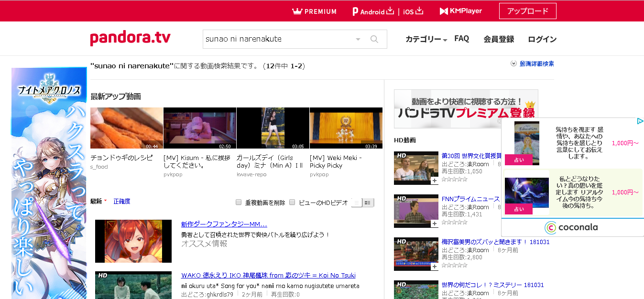Click the Android app download icon
644x299 pixels.
pos(390,11)
